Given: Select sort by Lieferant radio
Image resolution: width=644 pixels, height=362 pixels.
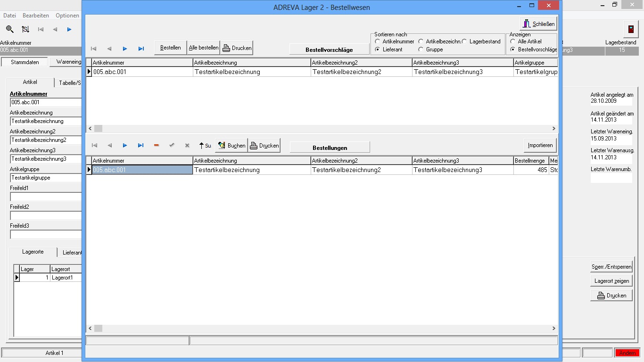Looking at the screenshot, I should 378,49.
